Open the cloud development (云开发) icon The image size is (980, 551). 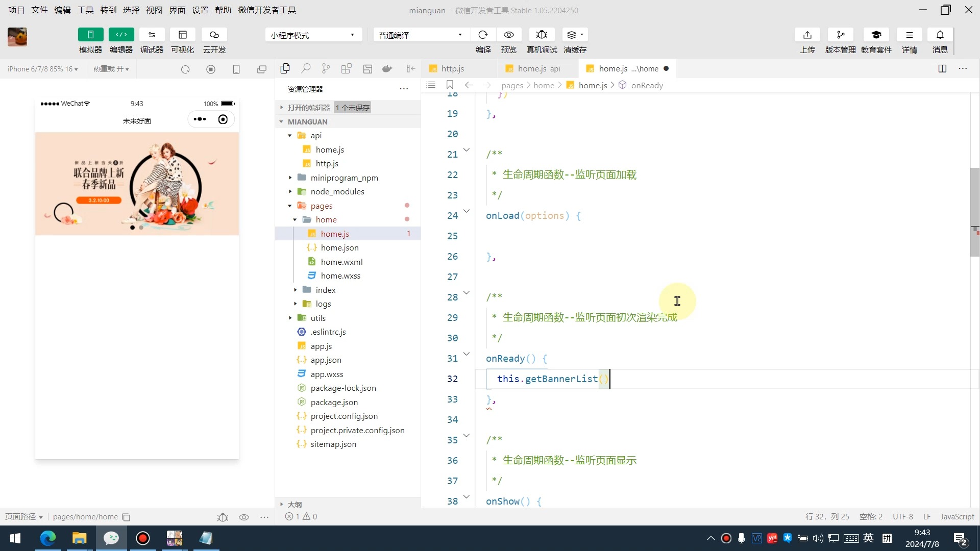click(214, 35)
